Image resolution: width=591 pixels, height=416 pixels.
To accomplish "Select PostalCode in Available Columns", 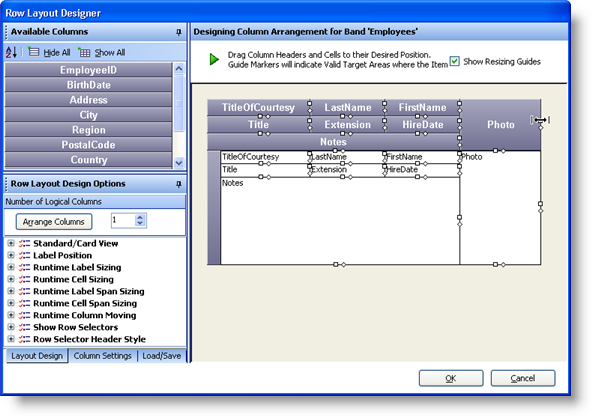I will tap(89, 145).
